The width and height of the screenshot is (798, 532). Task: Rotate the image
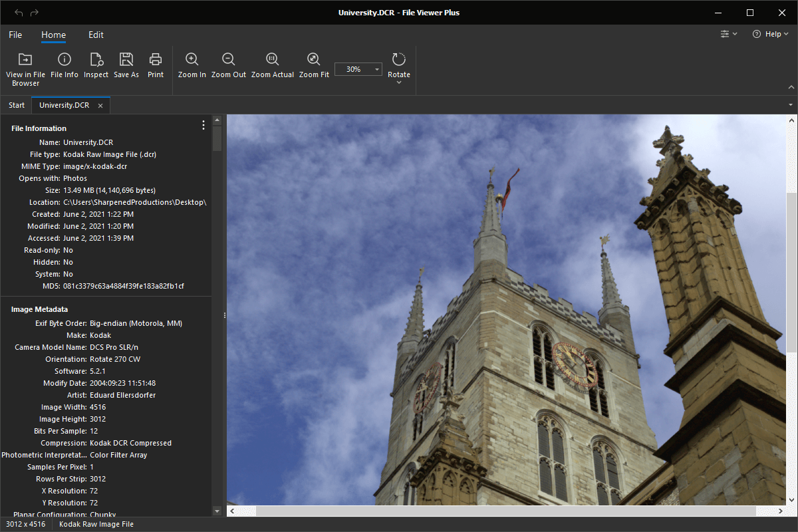pos(399,65)
